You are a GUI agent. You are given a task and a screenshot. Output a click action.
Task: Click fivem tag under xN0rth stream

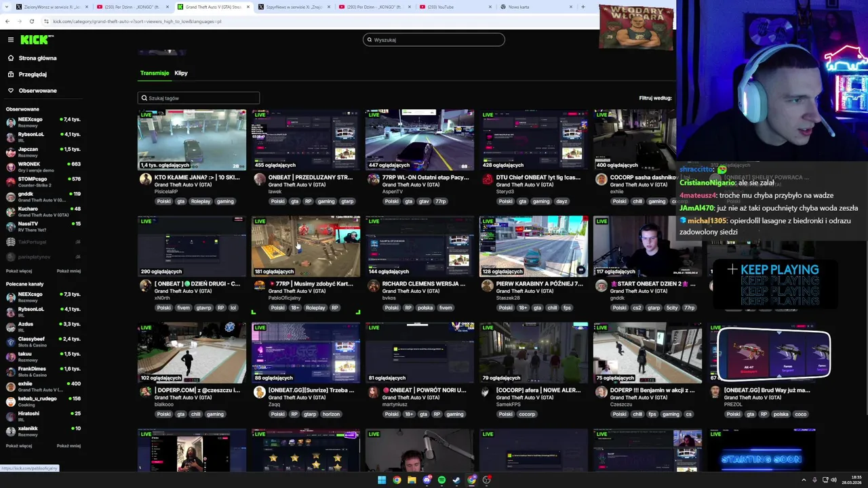point(184,308)
